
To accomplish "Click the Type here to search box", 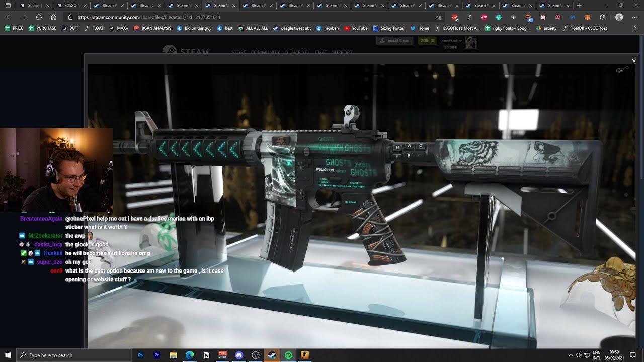I will pyautogui.click(x=73, y=355).
